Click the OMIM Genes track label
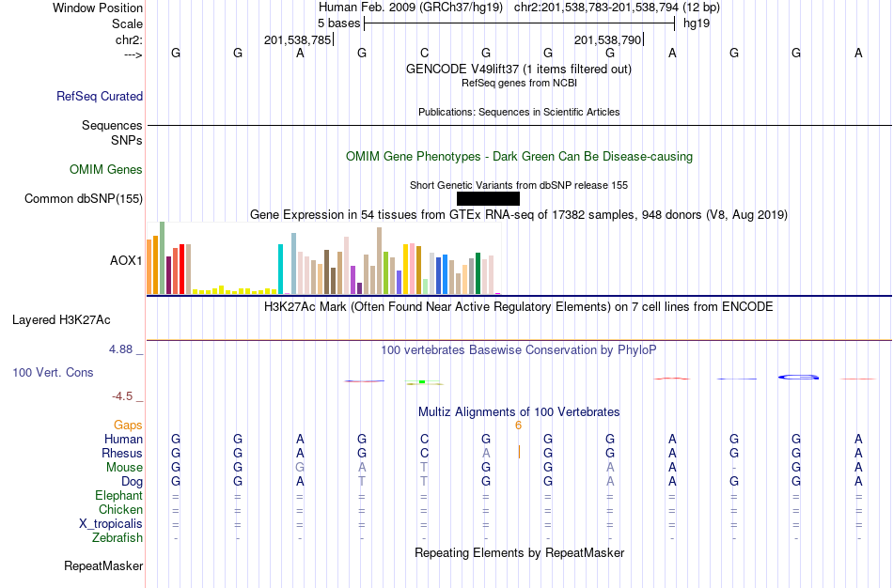The width and height of the screenshot is (893, 588). pyautogui.click(x=105, y=170)
